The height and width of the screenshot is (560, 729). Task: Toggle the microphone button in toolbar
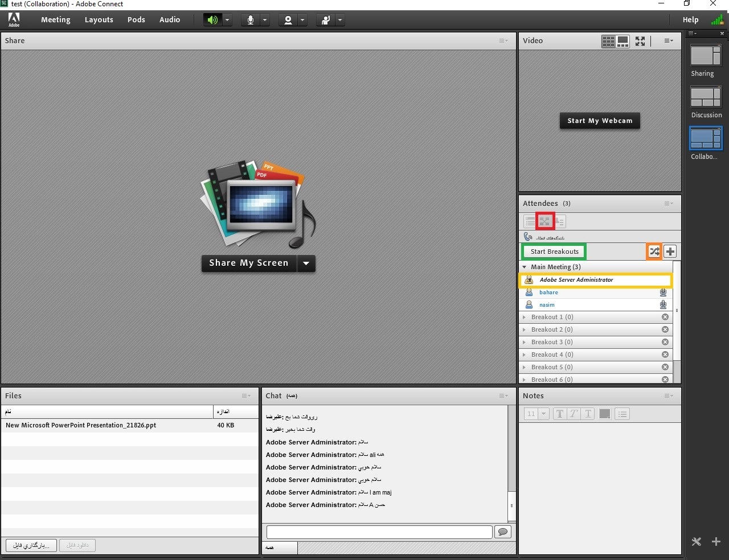[x=250, y=20]
